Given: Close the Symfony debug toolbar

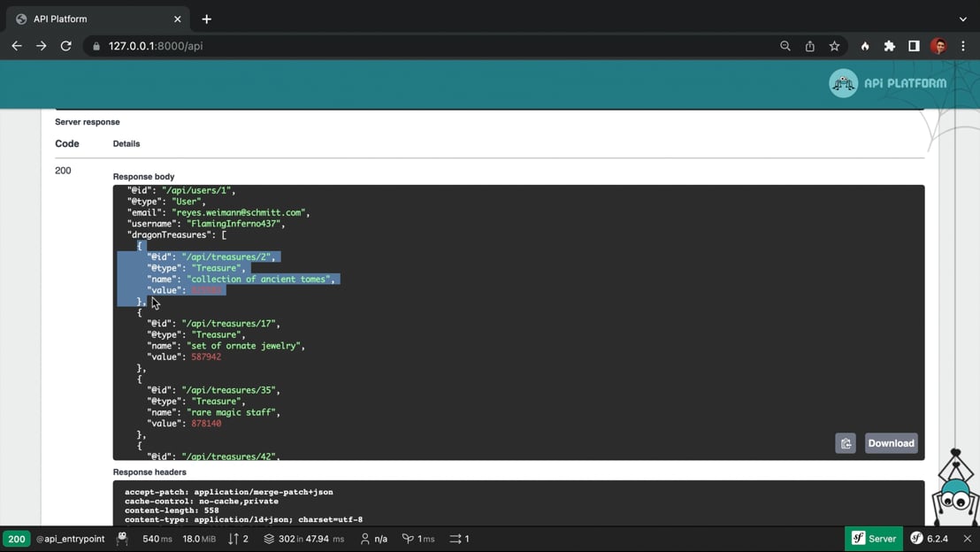Looking at the screenshot, I should tap(968, 539).
